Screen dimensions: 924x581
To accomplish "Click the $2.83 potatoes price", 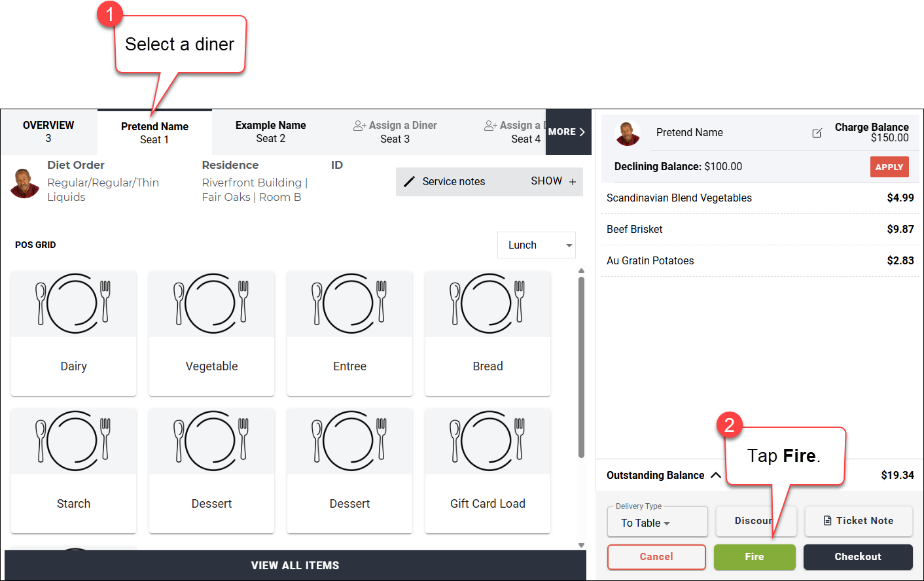I will (900, 260).
